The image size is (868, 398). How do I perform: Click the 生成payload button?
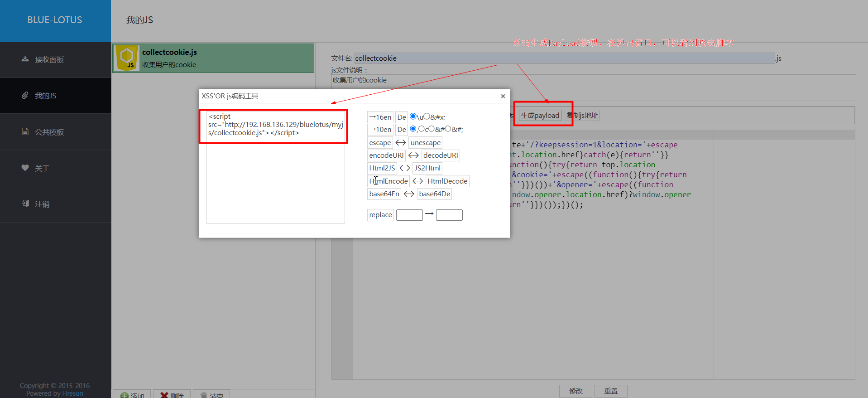[x=540, y=116]
